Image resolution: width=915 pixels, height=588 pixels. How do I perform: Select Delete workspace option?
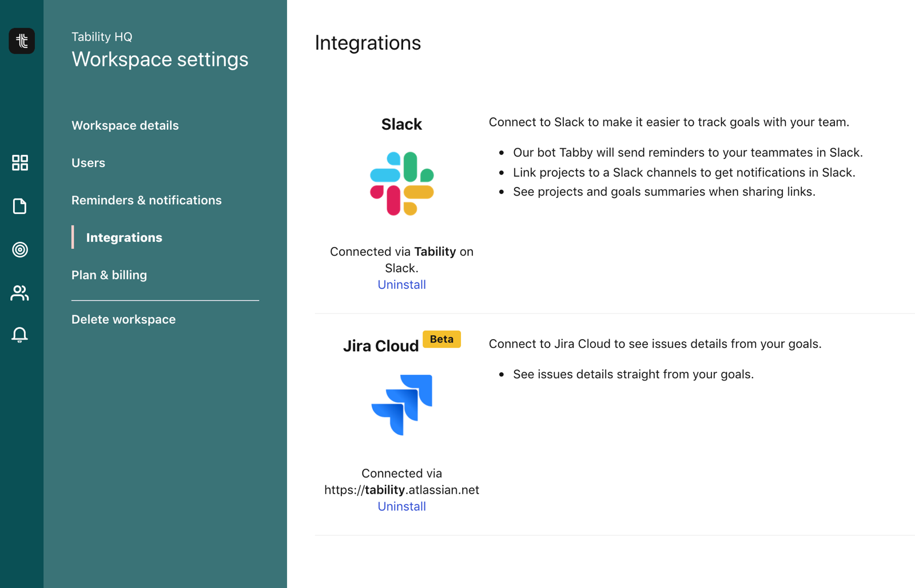click(124, 319)
